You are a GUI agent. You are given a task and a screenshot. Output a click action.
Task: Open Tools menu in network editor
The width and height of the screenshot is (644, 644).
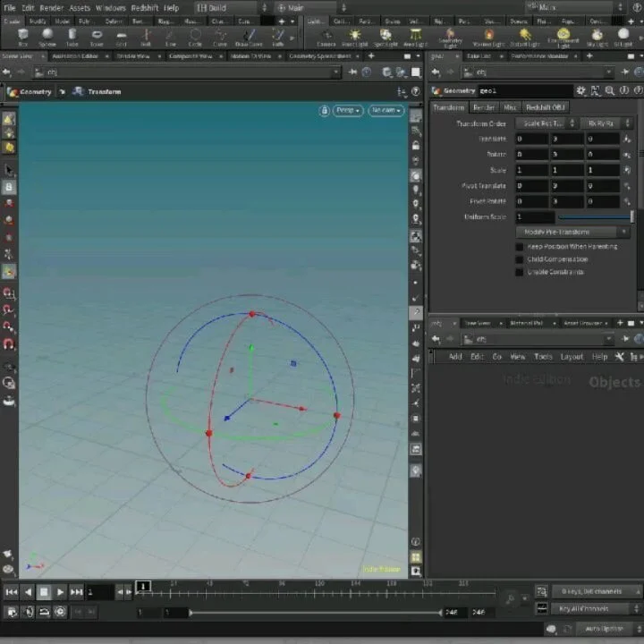tap(543, 357)
